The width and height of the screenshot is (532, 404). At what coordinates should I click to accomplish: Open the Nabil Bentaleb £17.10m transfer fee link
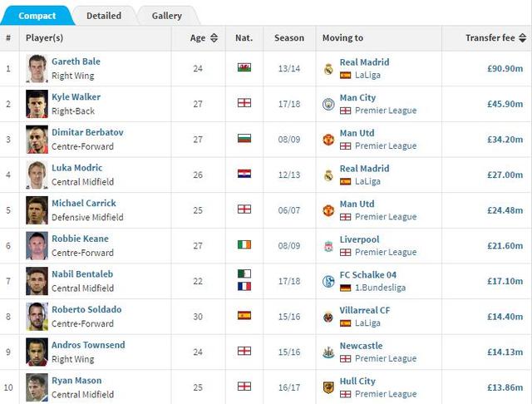point(505,281)
